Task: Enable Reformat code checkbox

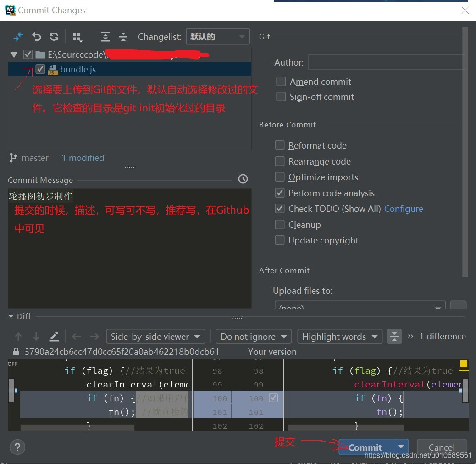Action: (x=280, y=145)
